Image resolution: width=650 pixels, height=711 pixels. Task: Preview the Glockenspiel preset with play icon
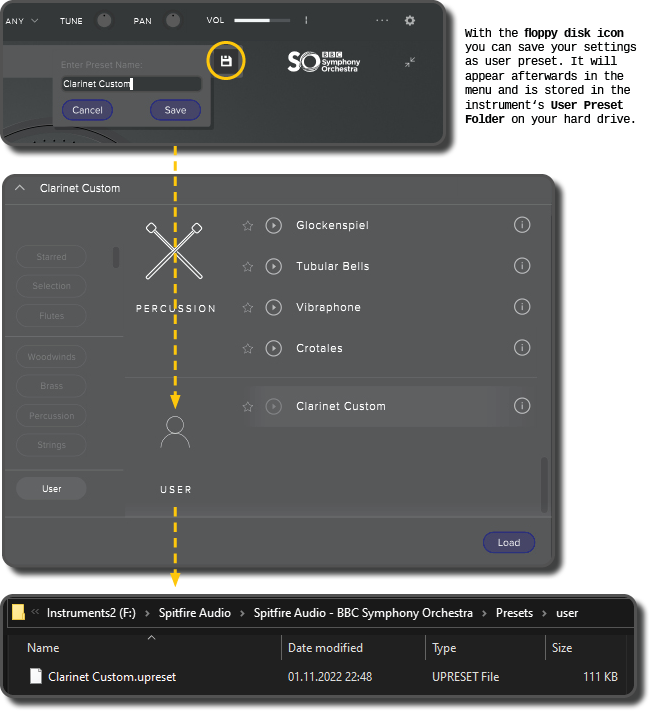click(274, 225)
